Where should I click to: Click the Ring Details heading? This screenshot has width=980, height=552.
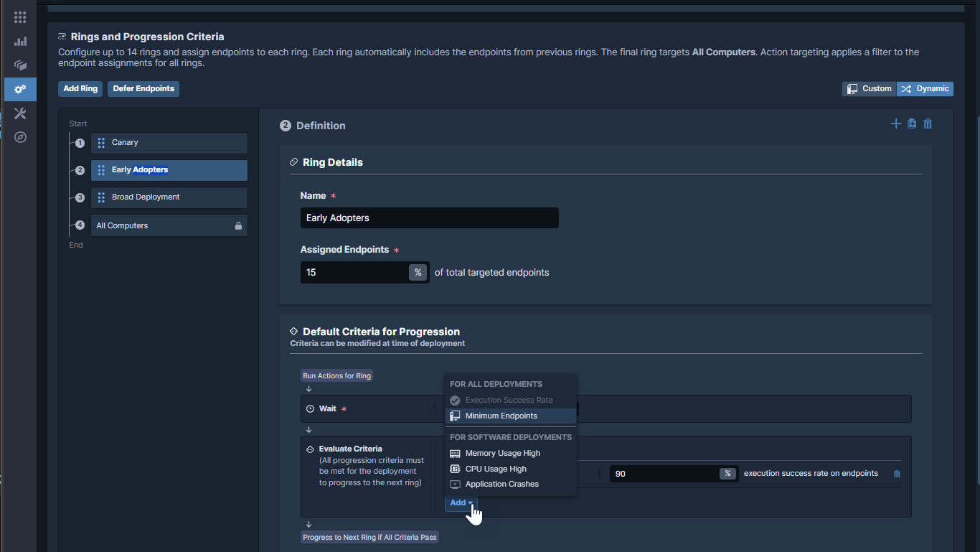coord(333,162)
